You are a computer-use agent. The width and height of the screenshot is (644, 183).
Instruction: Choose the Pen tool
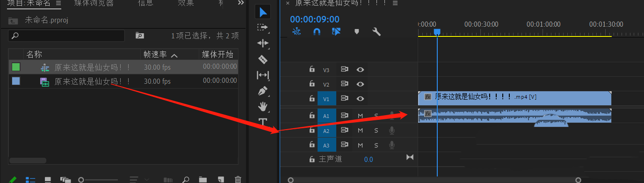(263, 91)
